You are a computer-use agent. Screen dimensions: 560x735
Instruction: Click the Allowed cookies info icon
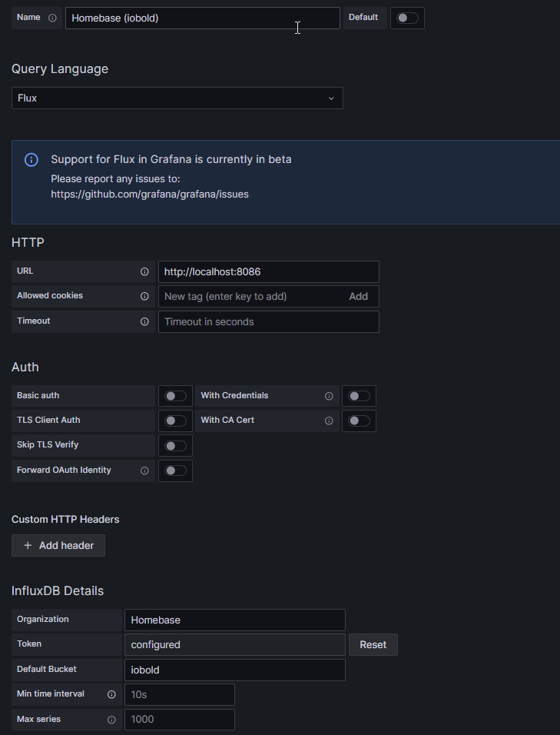tap(144, 296)
